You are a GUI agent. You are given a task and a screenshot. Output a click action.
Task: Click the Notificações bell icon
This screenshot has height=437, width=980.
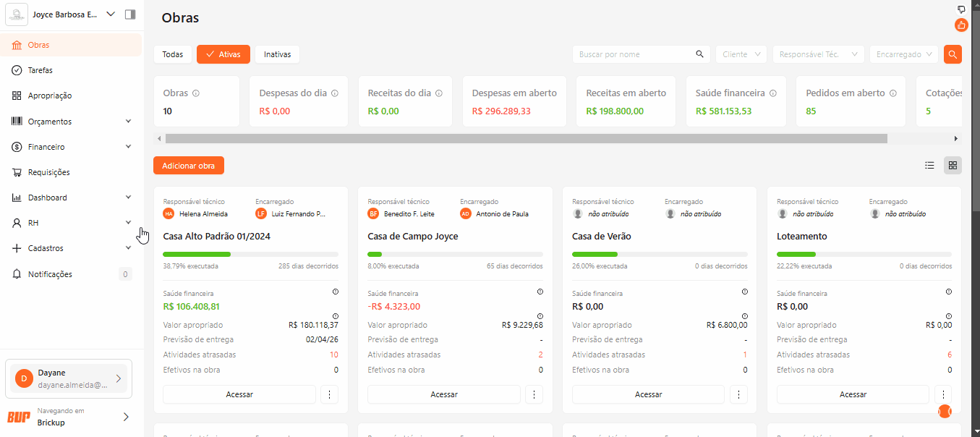[17, 274]
